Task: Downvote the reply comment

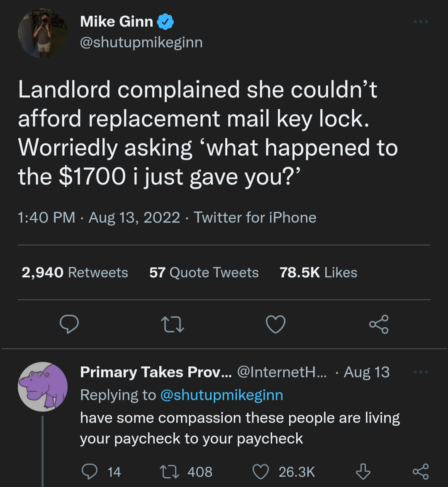Action: coord(363,472)
